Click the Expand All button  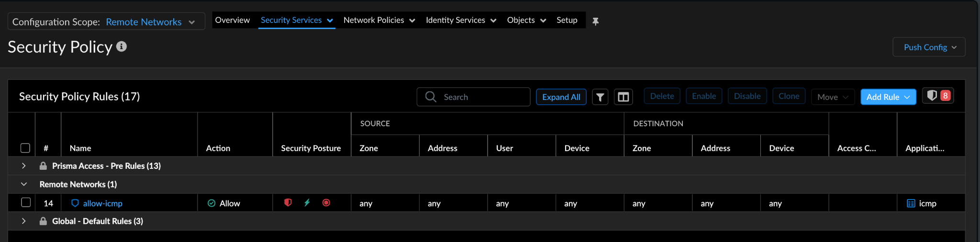[561, 97]
